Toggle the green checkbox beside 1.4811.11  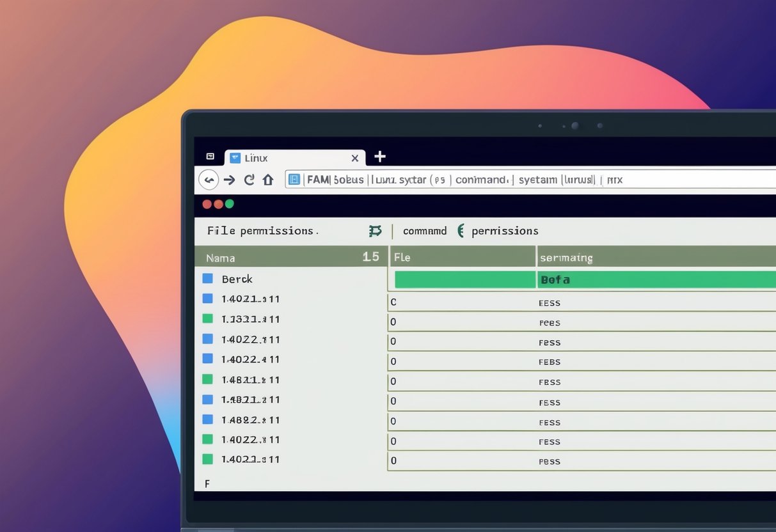click(208, 379)
